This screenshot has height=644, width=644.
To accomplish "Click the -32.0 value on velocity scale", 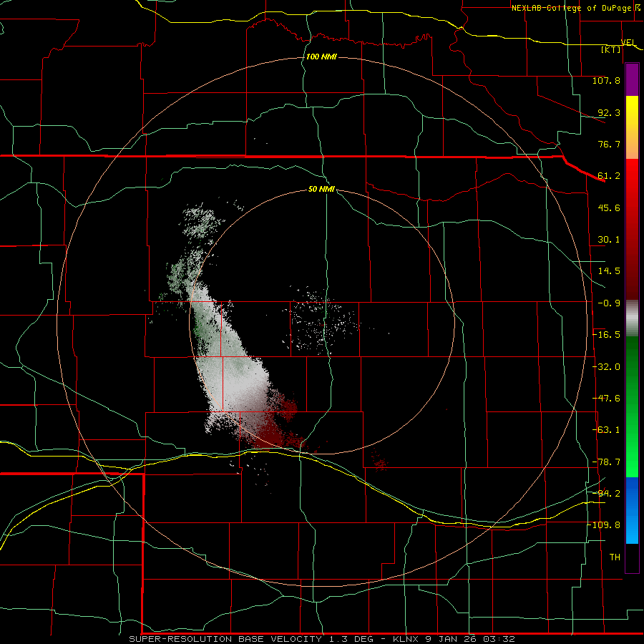I will pos(606,367).
